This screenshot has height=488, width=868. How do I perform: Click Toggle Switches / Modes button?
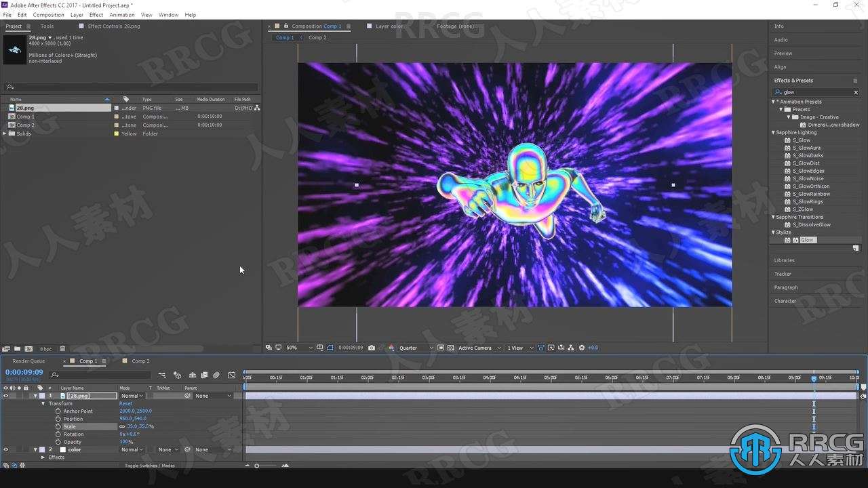pos(149,466)
